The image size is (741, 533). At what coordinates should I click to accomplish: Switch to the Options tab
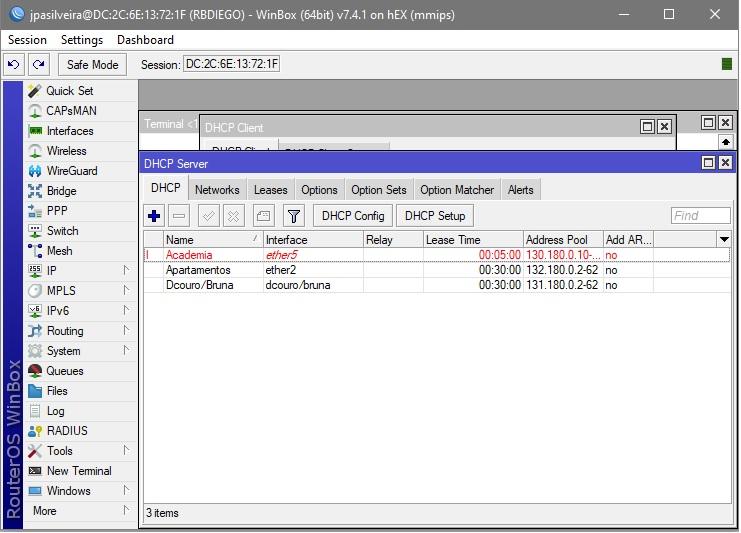click(319, 190)
